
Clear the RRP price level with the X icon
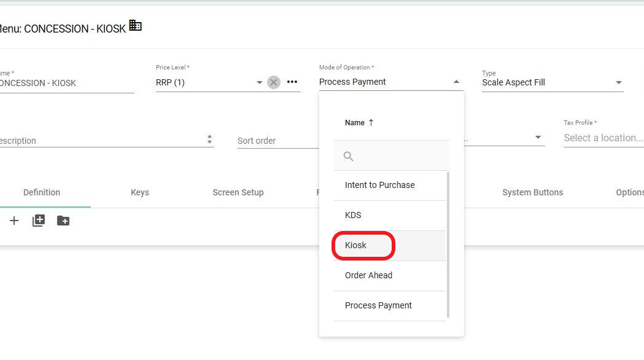point(274,82)
